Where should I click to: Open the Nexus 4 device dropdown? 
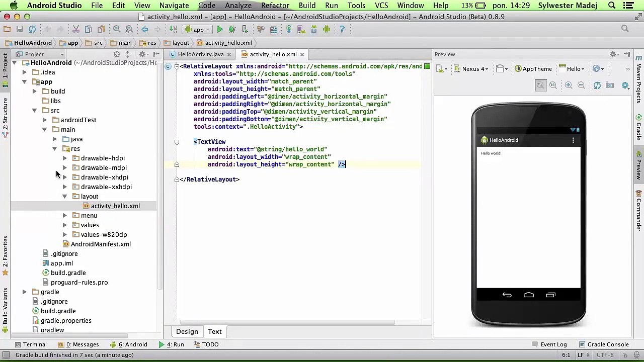[x=471, y=69]
